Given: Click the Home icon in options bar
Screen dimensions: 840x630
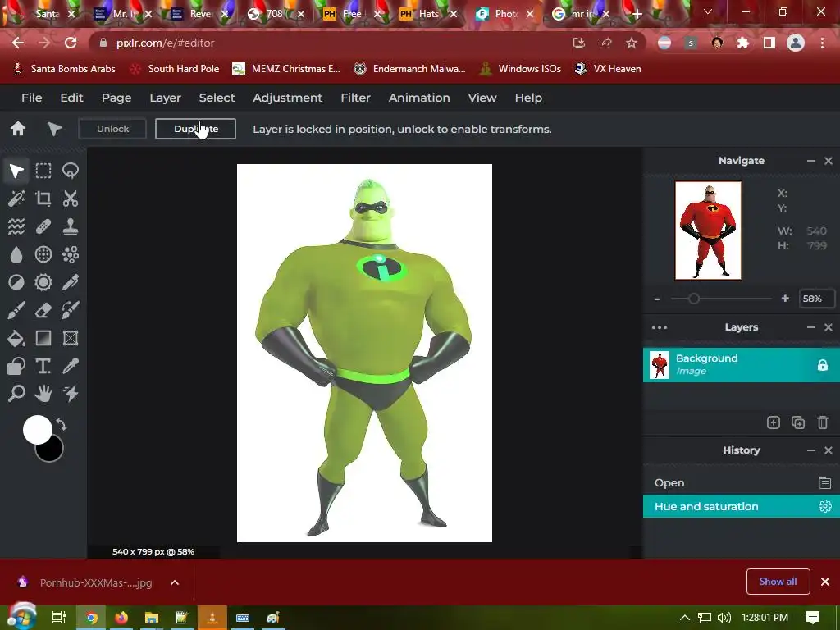Looking at the screenshot, I should click(x=18, y=129).
